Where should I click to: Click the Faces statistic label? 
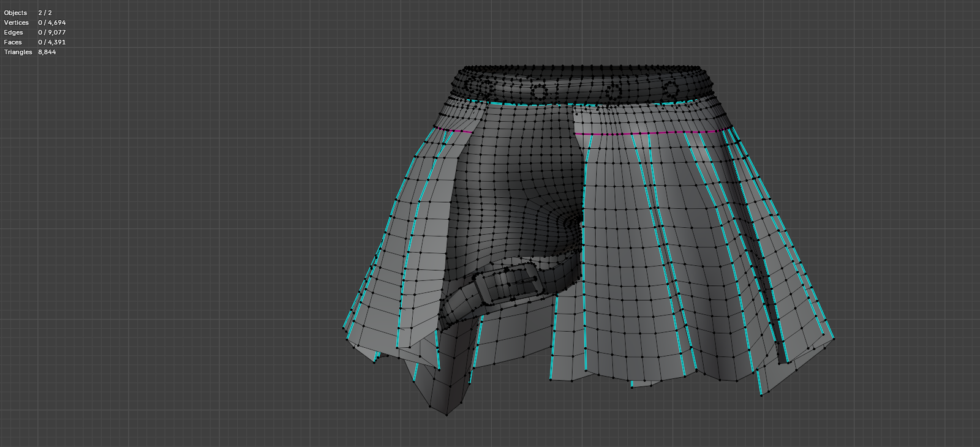pyautogui.click(x=13, y=42)
